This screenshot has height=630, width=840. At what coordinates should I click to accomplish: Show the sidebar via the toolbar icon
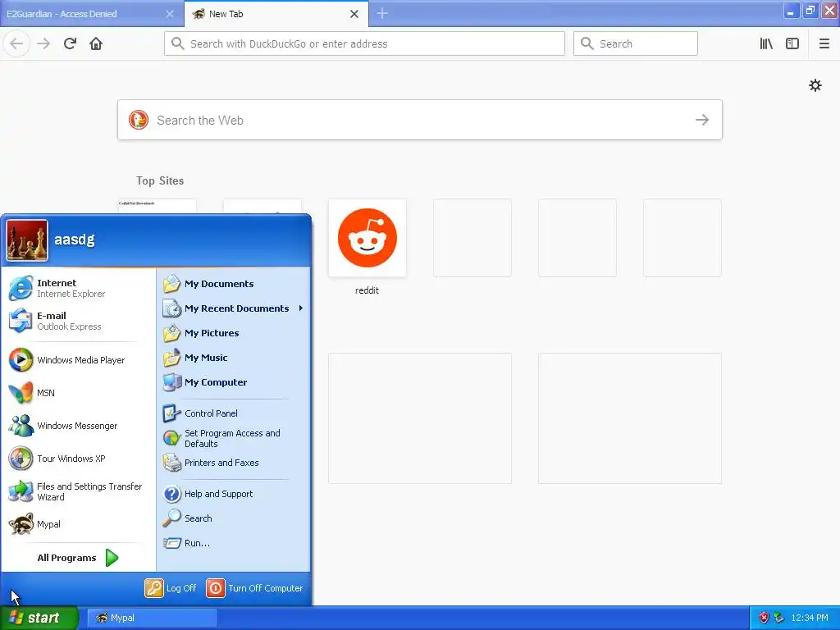point(792,43)
